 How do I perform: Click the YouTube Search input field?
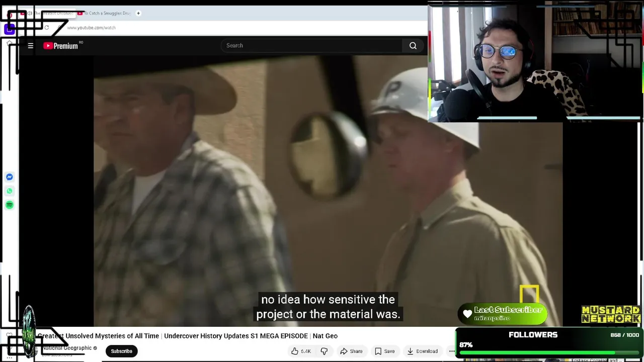(312, 45)
